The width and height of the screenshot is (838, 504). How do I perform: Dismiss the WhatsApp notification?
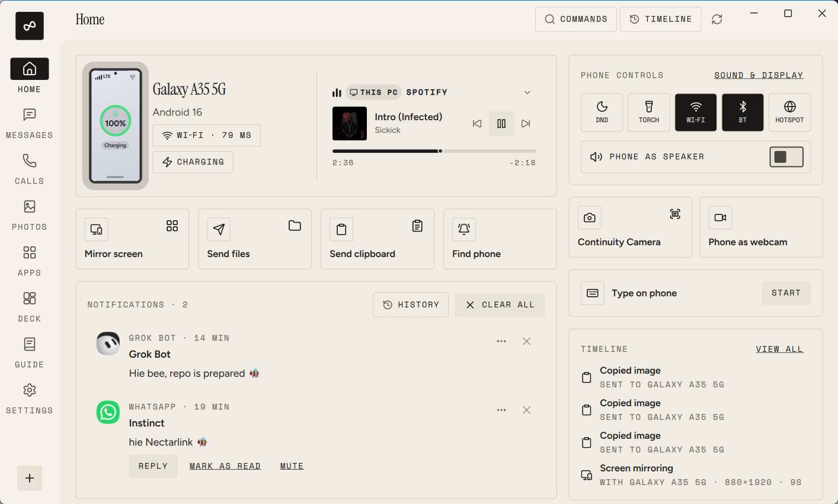526,410
